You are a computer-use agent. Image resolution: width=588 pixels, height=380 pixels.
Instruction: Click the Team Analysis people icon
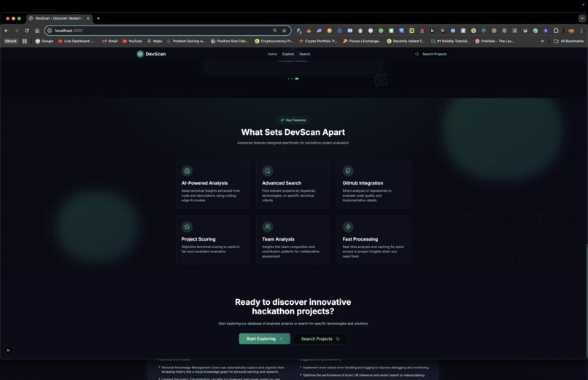[268, 227]
